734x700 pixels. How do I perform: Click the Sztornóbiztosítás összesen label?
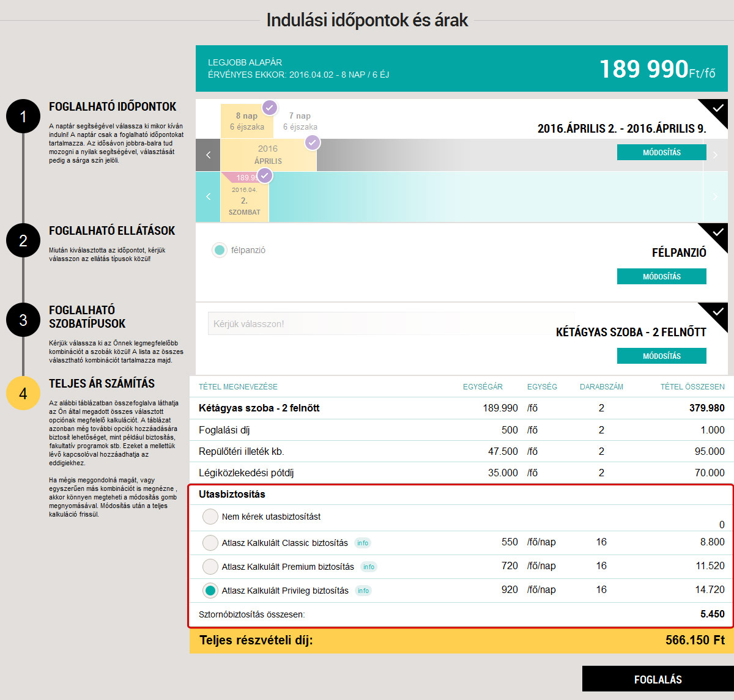tap(251, 614)
